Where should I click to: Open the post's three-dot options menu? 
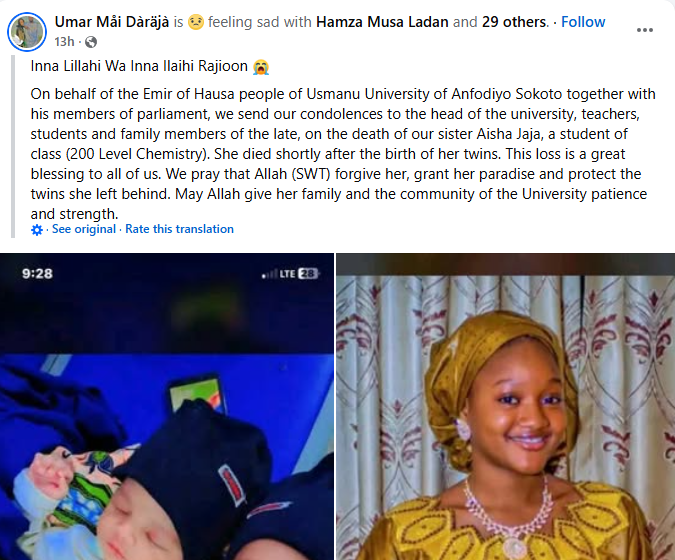(647, 30)
